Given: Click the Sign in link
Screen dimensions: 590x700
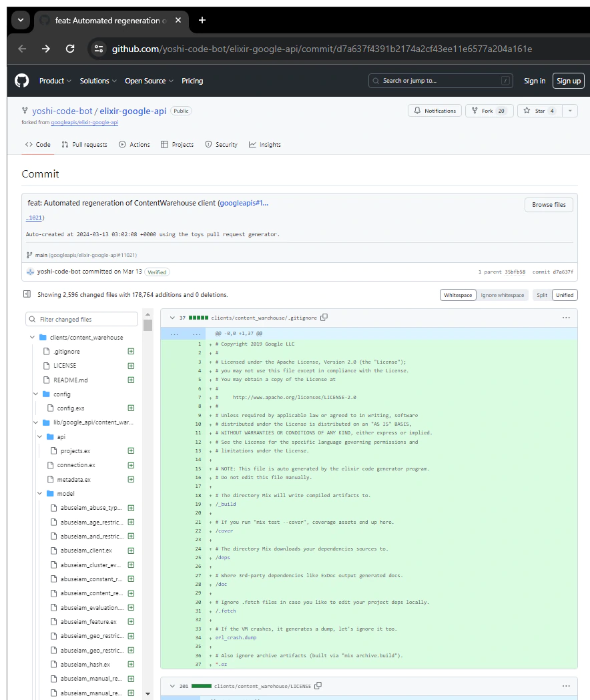Looking at the screenshot, I should (x=535, y=81).
